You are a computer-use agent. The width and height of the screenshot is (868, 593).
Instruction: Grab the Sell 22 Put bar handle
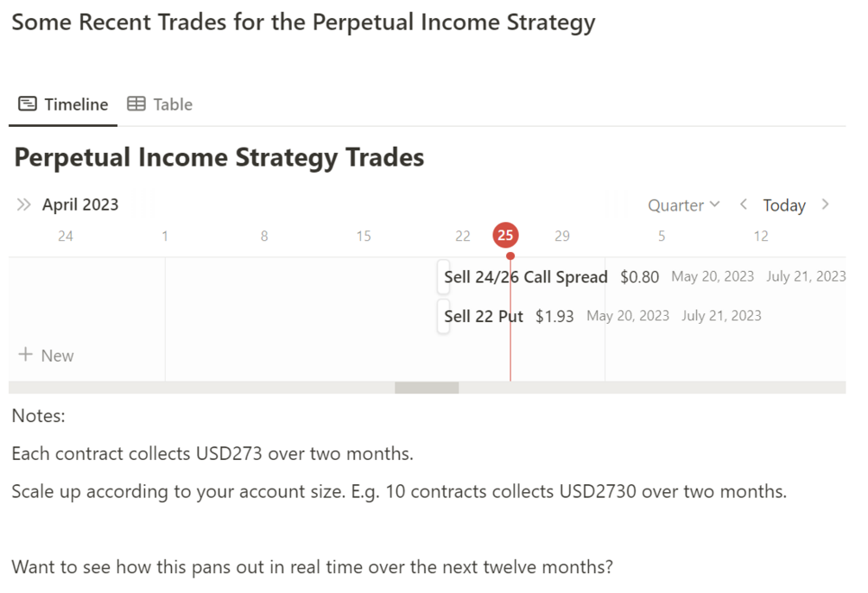tap(443, 316)
